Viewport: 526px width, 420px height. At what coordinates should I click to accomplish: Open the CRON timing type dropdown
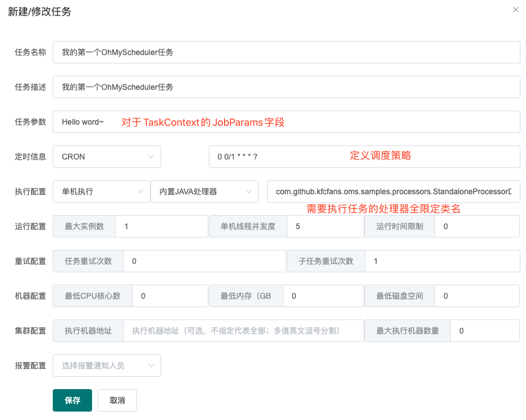(x=107, y=157)
